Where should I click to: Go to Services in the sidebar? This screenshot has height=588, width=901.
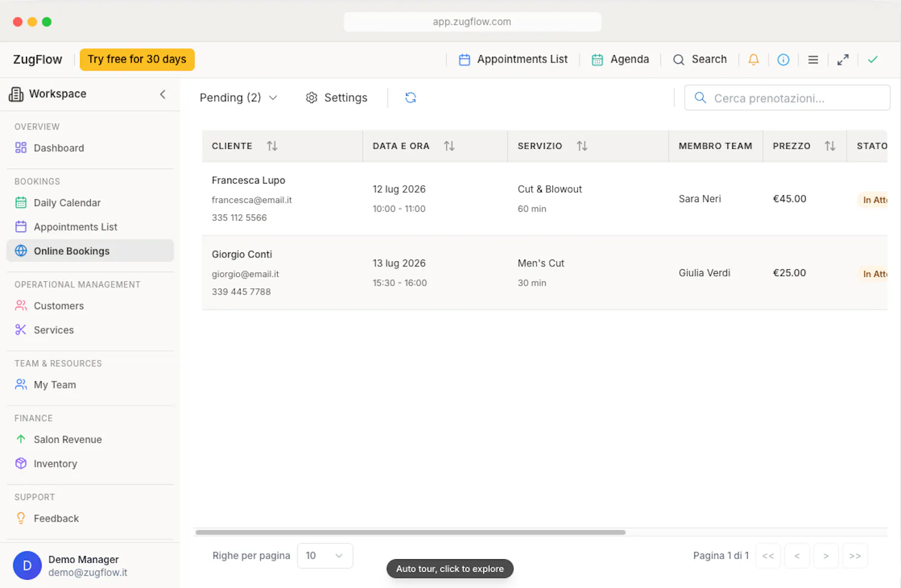pyautogui.click(x=90, y=329)
